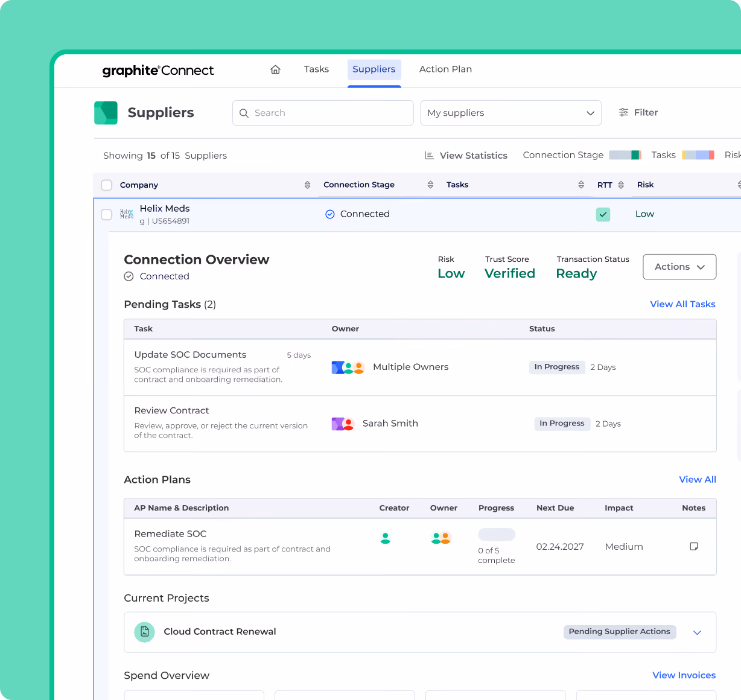Open the View Invoices link
The width and height of the screenshot is (741, 700).
(684, 675)
